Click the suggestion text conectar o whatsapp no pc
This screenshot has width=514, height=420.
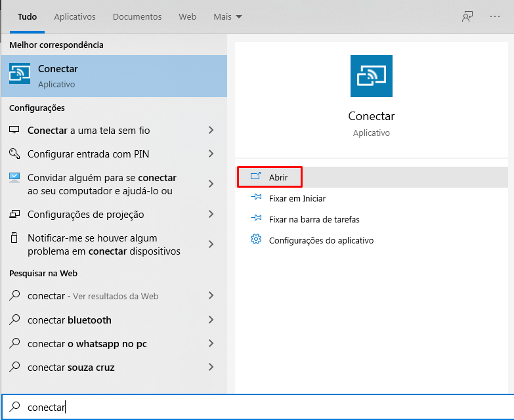coord(87,344)
